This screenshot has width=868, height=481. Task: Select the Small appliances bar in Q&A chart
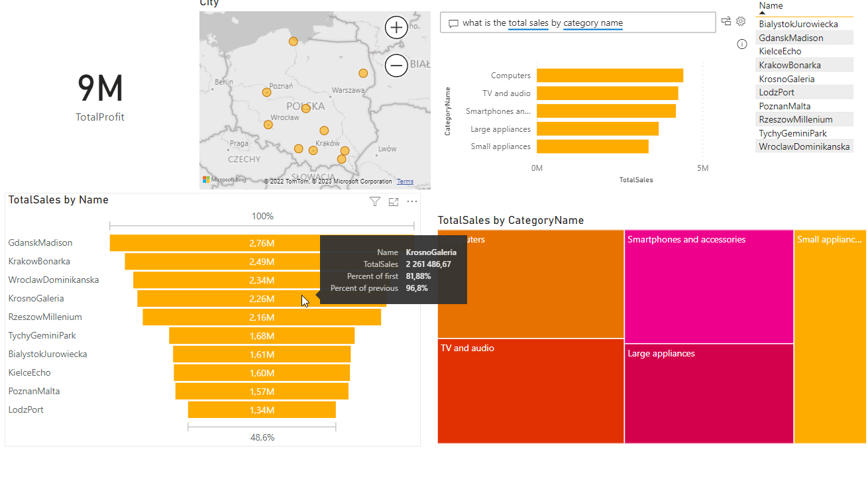point(592,146)
